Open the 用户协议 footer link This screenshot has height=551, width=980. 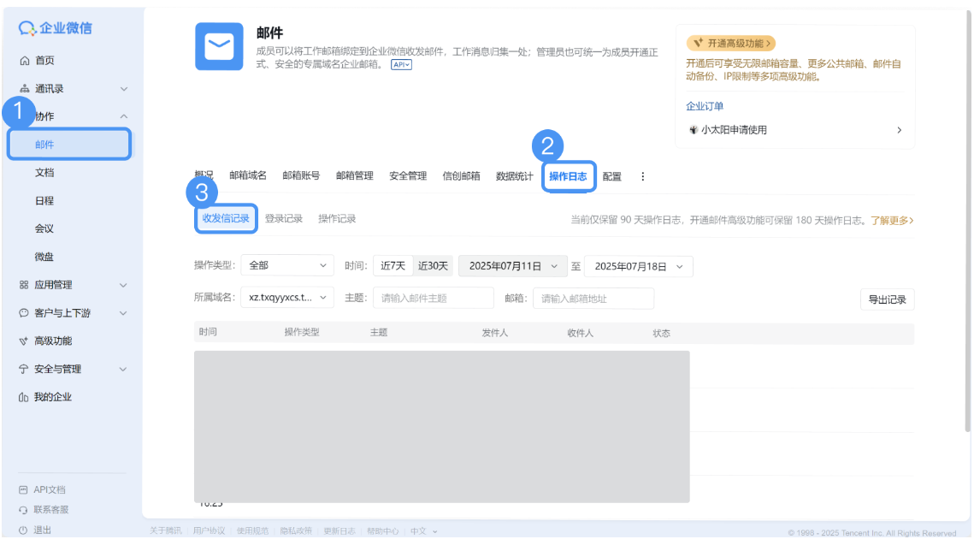pyautogui.click(x=209, y=531)
